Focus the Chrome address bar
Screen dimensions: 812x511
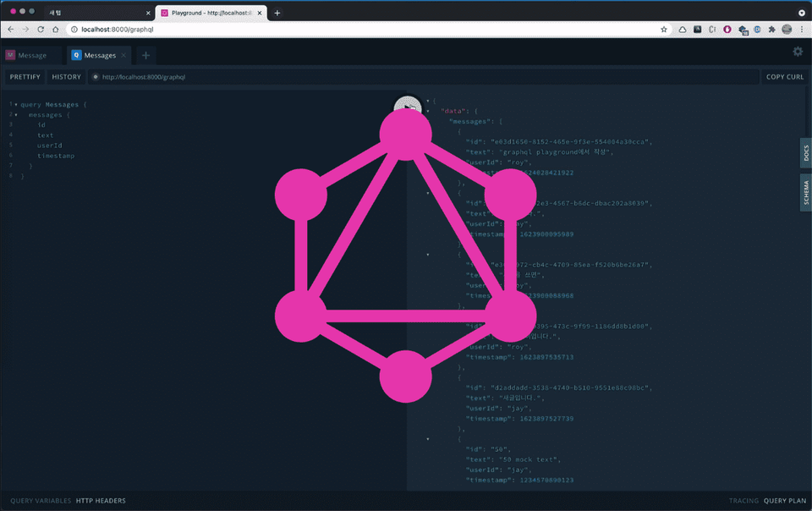[368, 30]
